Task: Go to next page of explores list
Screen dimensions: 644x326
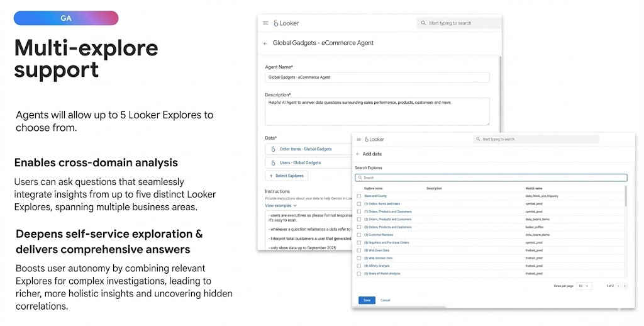Action: (625, 286)
